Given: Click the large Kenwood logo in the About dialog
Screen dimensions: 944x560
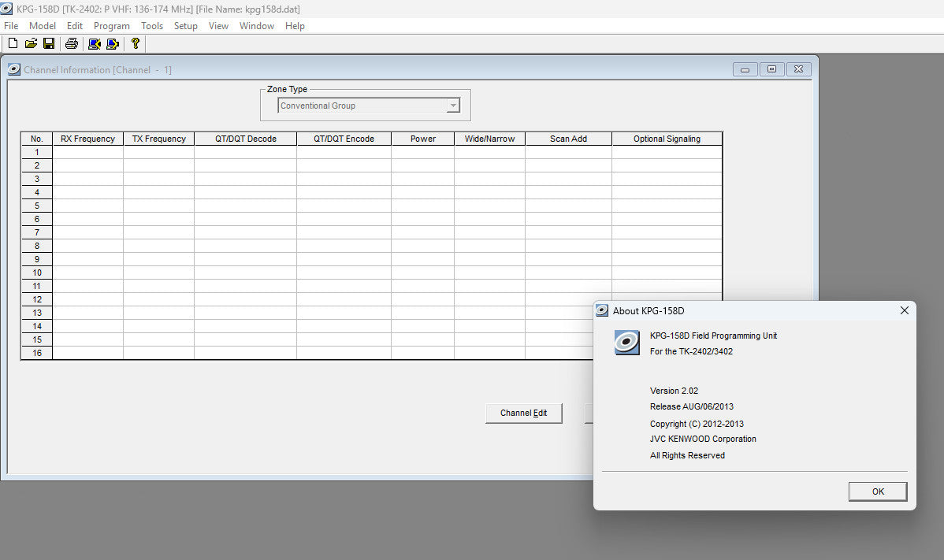Looking at the screenshot, I should (626, 343).
